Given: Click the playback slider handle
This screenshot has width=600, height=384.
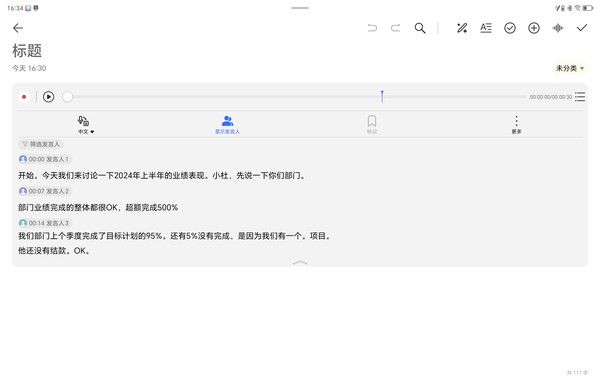Looking at the screenshot, I should coord(67,97).
